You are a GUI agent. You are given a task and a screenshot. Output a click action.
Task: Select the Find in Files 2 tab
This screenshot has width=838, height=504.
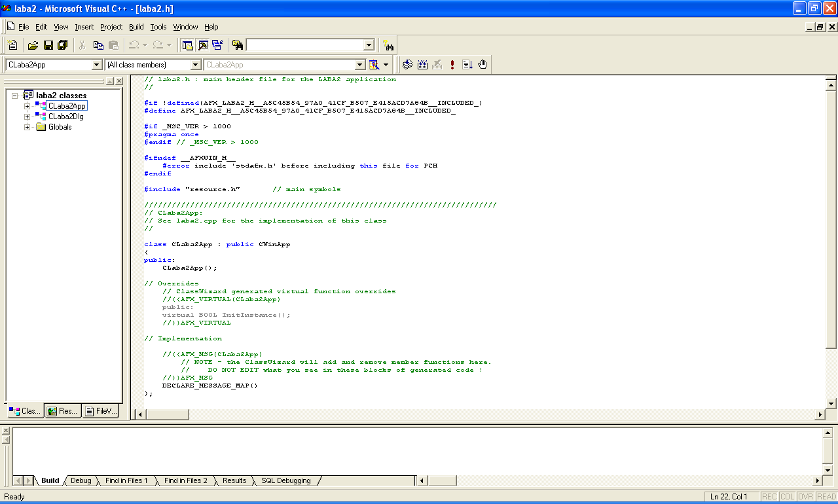tap(185, 480)
